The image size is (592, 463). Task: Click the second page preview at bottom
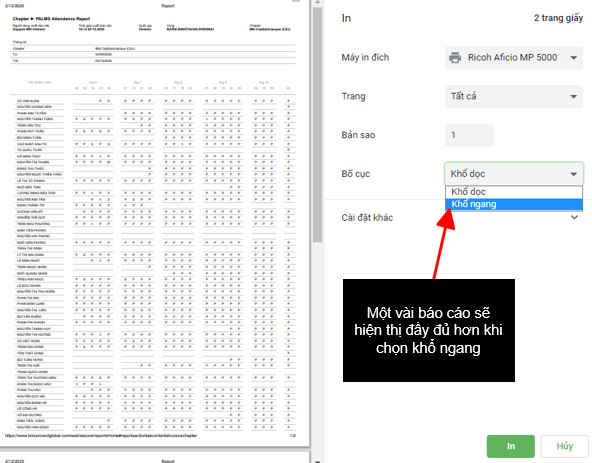154,458
